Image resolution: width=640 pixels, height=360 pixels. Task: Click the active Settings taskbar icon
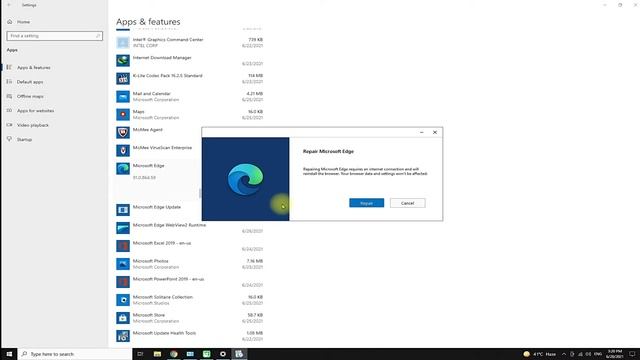coord(239,354)
